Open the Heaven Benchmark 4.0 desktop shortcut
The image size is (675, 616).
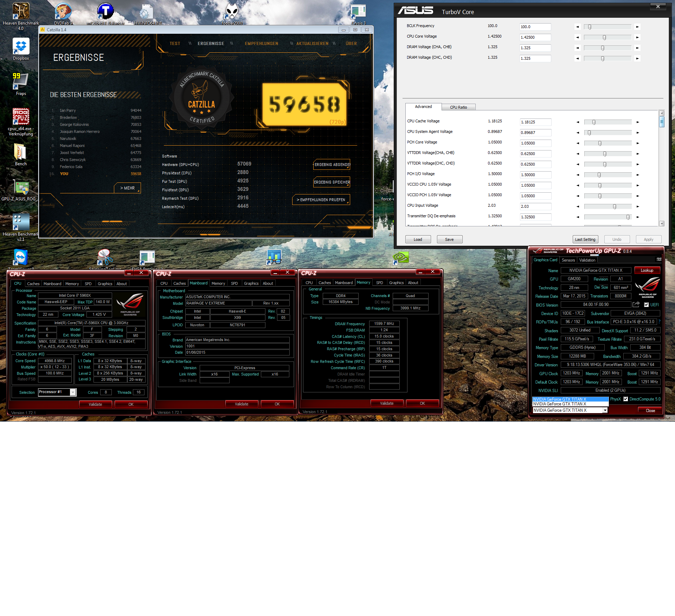21,16
